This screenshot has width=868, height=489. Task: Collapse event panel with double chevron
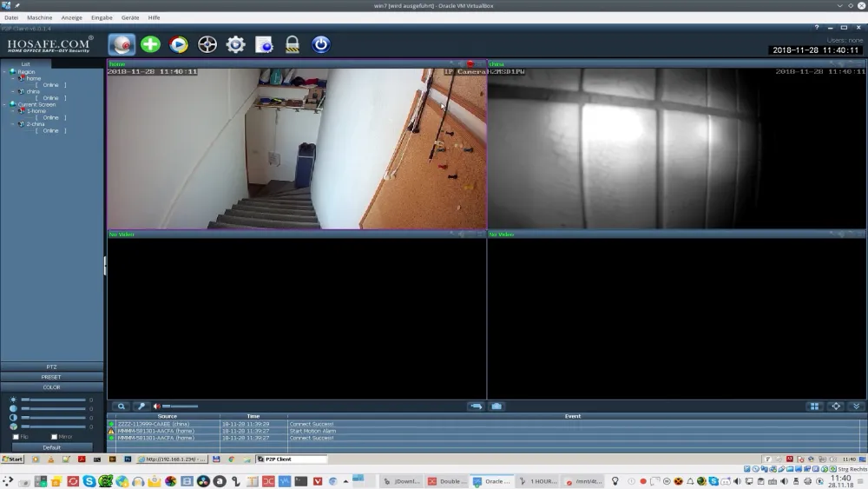[856, 406]
